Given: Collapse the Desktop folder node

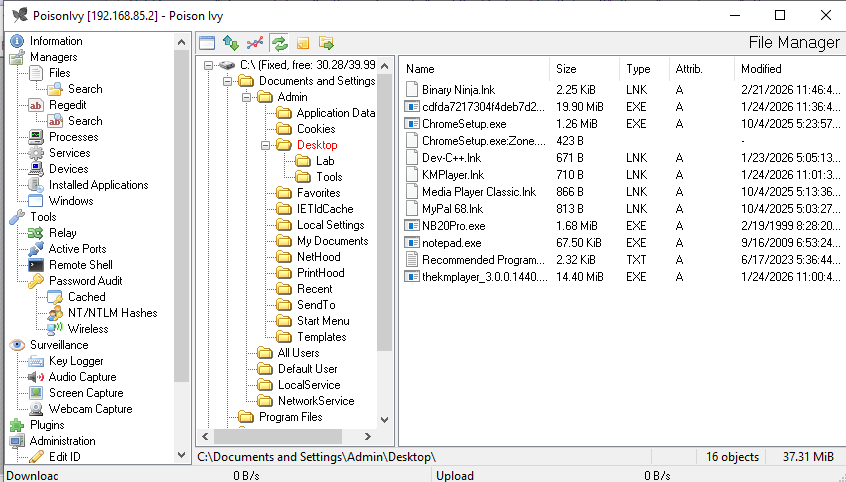Looking at the screenshot, I should click(265, 145).
